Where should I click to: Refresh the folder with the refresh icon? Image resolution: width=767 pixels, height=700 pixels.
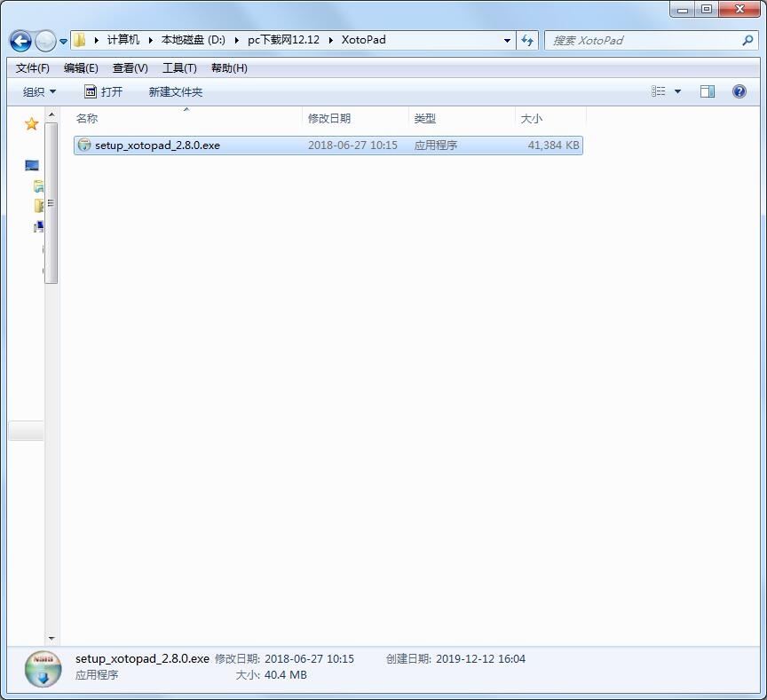[x=527, y=41]
